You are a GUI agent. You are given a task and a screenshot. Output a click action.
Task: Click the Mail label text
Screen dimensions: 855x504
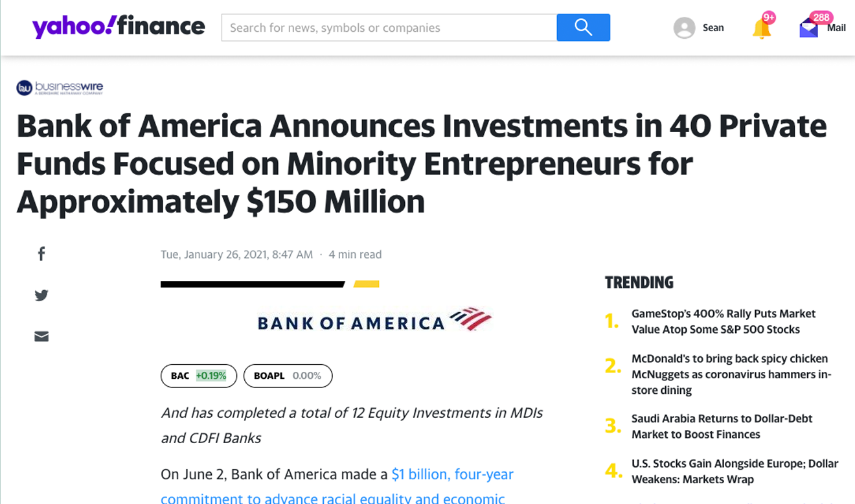coord(836,28)
